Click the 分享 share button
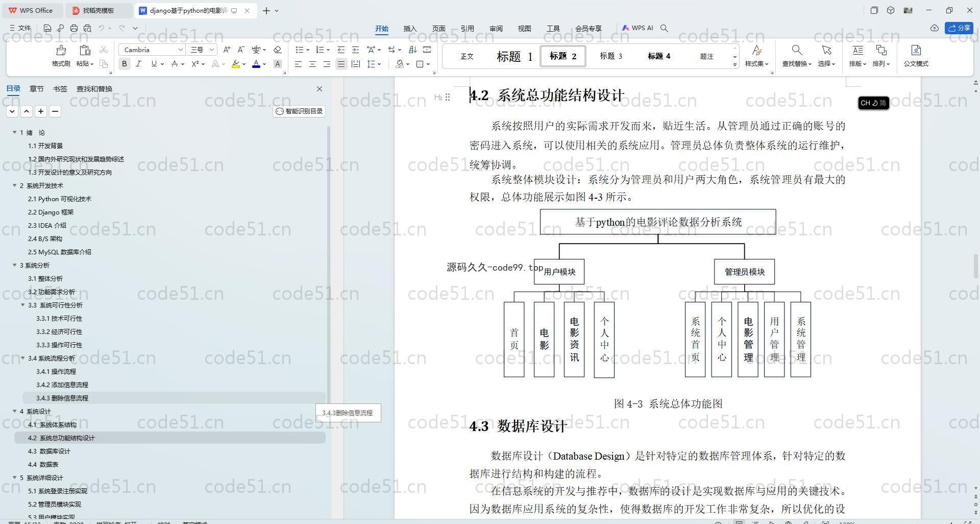Viewport: 980px width, 524px height. click(959, 28)
